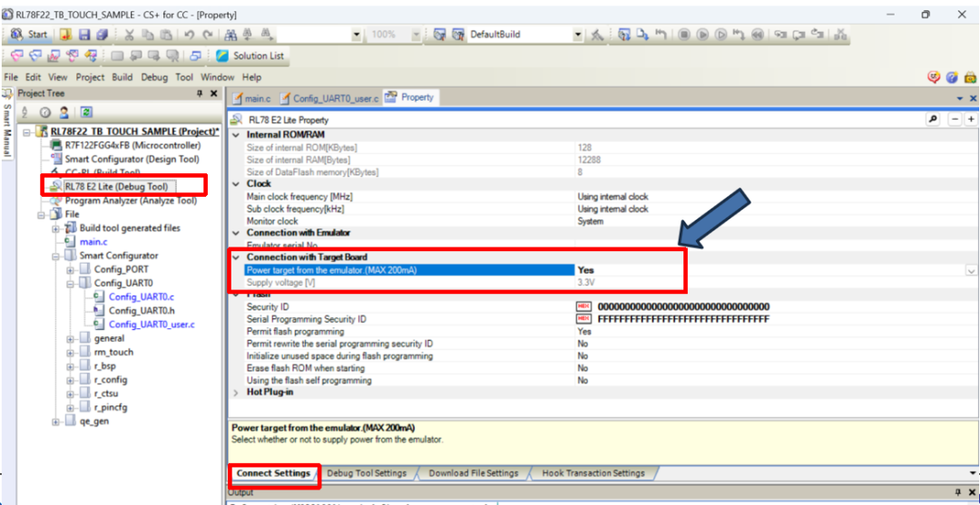Screen dimensions: 980x505
Task: Click the Undo arrow icon
Action: point(190,34)
